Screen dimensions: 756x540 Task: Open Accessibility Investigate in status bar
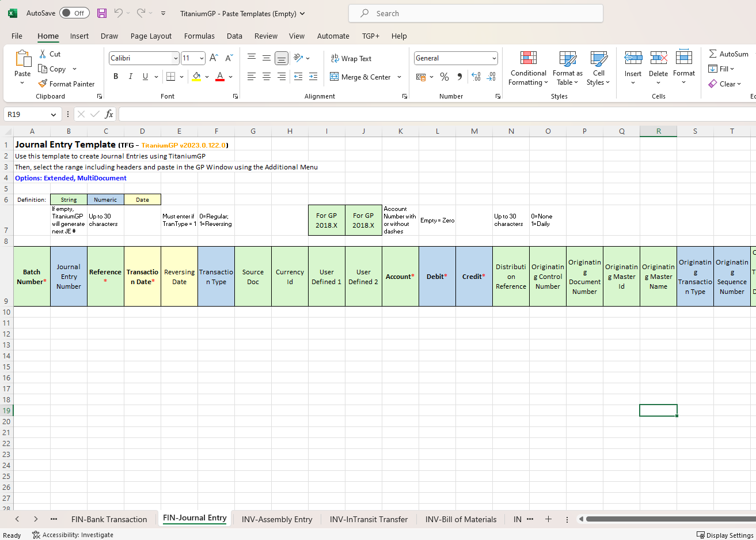click(73, 535)
